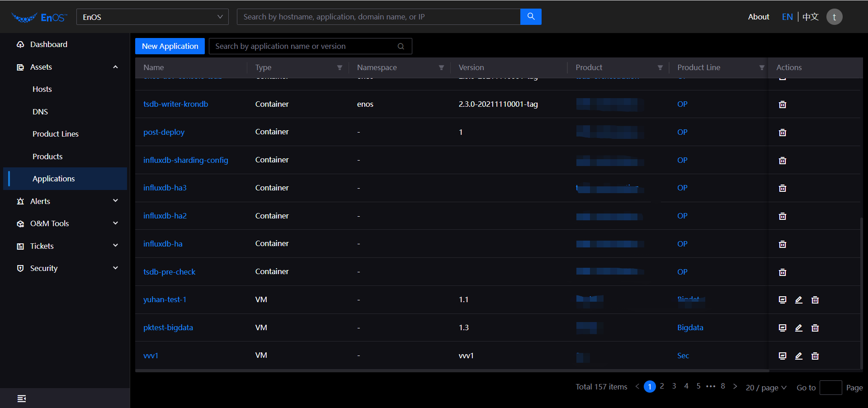Focus the application name or version search field
The height and width of the screenshot is (408, 868).
(310, 46)
